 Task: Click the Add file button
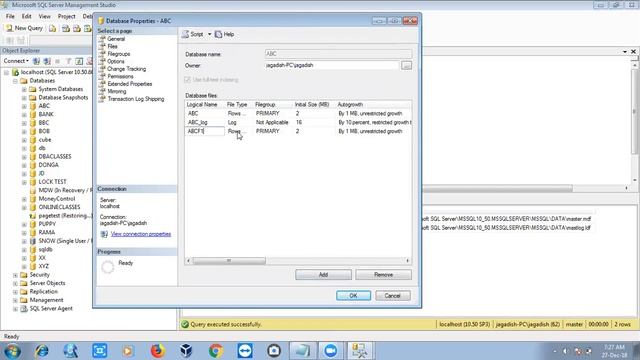[323, 275]
